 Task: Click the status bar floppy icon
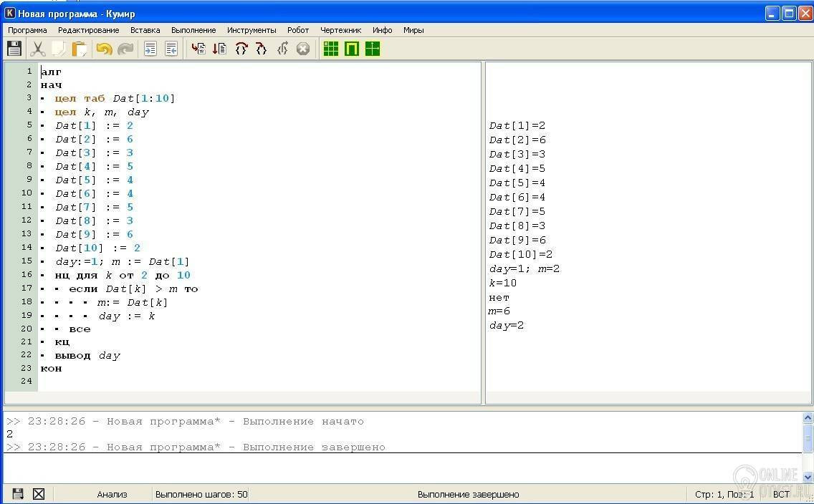click(18, 494)
